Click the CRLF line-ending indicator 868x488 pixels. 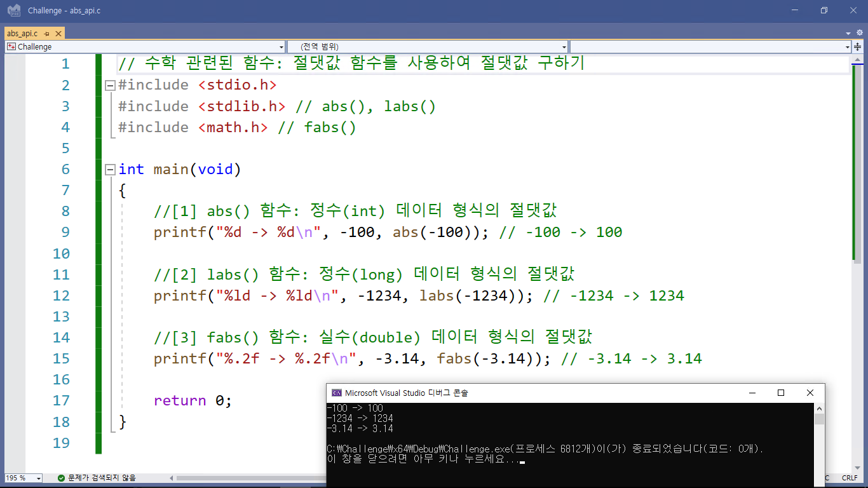click(850, 477)
